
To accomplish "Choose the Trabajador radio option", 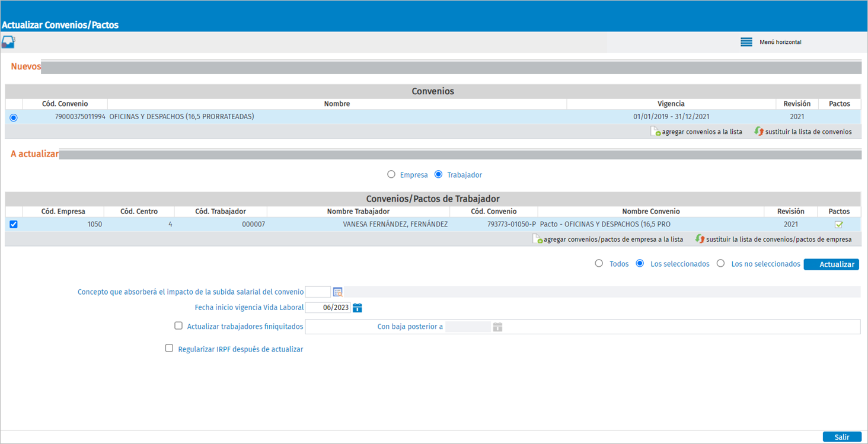I will 439,174.
